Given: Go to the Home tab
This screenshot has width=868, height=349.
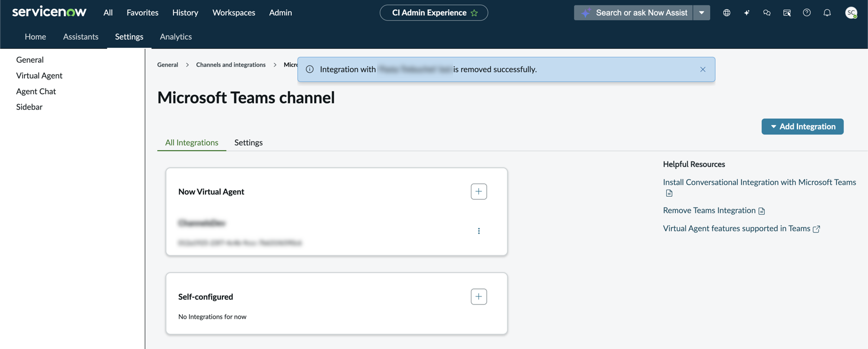Looking at the screenshot, I should point(35,37).
